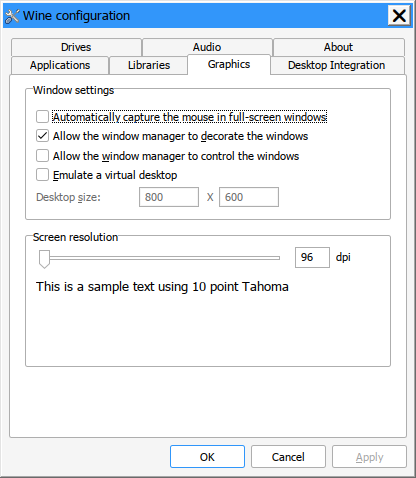The image size is (416, 478).
Task: Confirm settings with the OK button
Action: point(207,457)
